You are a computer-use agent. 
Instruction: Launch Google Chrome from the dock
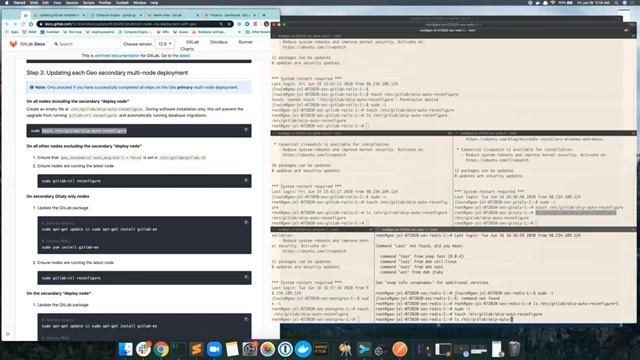(x=161, y=349)
